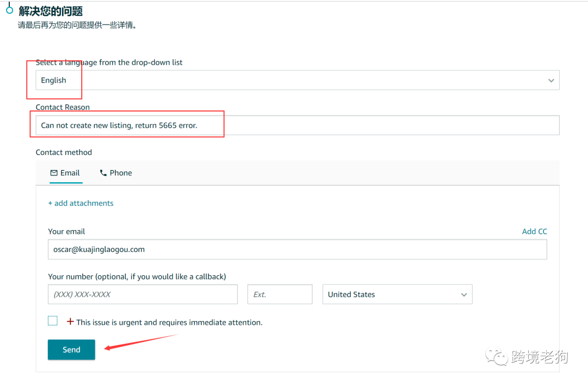Click the phone handset icon
This screenshot has width=588, height=383.
(103, 173)
